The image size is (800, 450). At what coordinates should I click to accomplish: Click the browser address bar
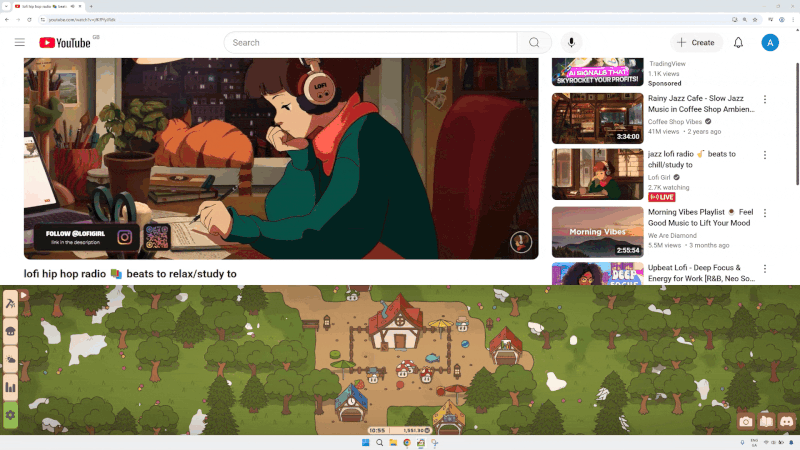pos(383,19)
